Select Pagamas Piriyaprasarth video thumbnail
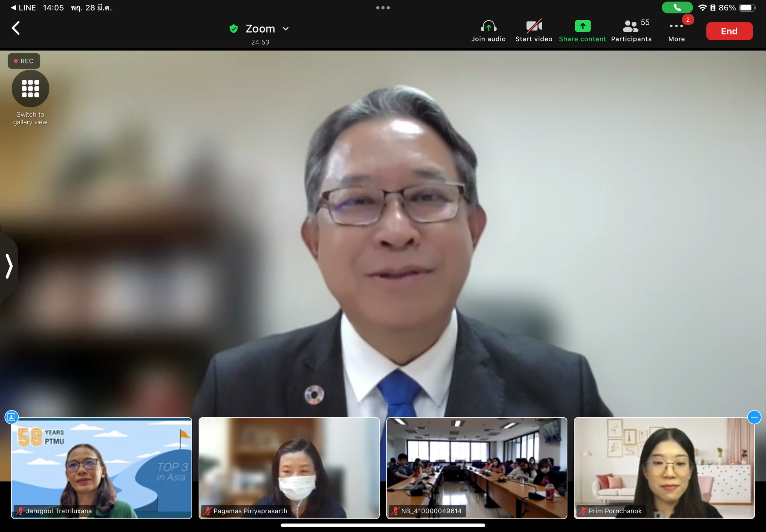The width and height of the screenshot is (766, 532). pyautogui.click(x=289, y=468)
